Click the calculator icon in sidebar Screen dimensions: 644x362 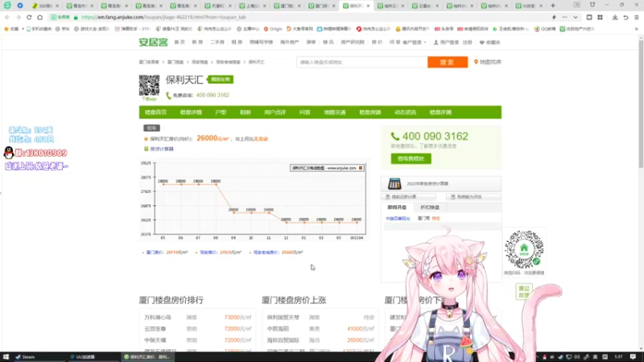(394, 183)
